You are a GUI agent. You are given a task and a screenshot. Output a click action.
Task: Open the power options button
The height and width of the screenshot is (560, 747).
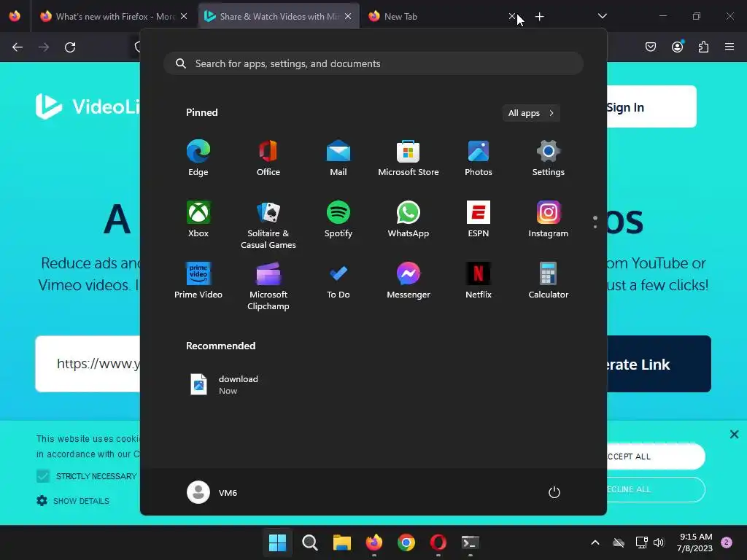(x=554, y=492)
